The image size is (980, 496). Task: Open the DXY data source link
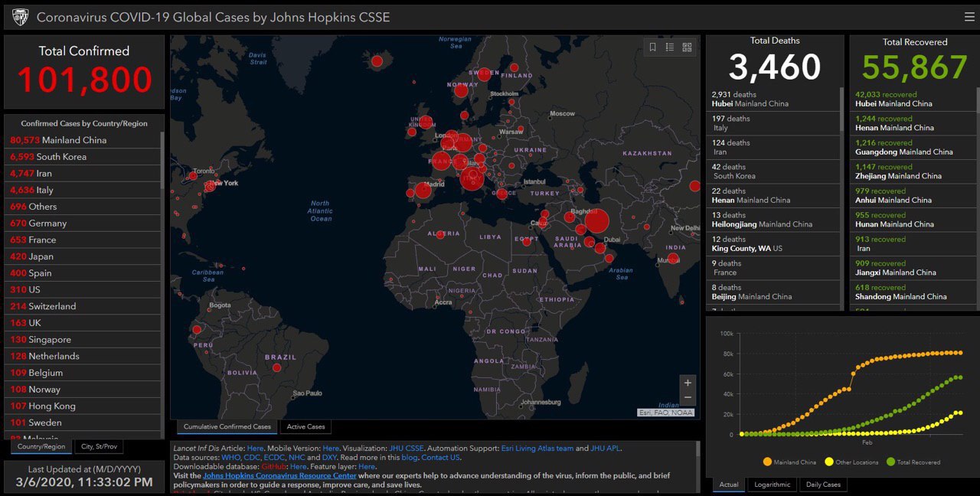(x=329, y=458)
